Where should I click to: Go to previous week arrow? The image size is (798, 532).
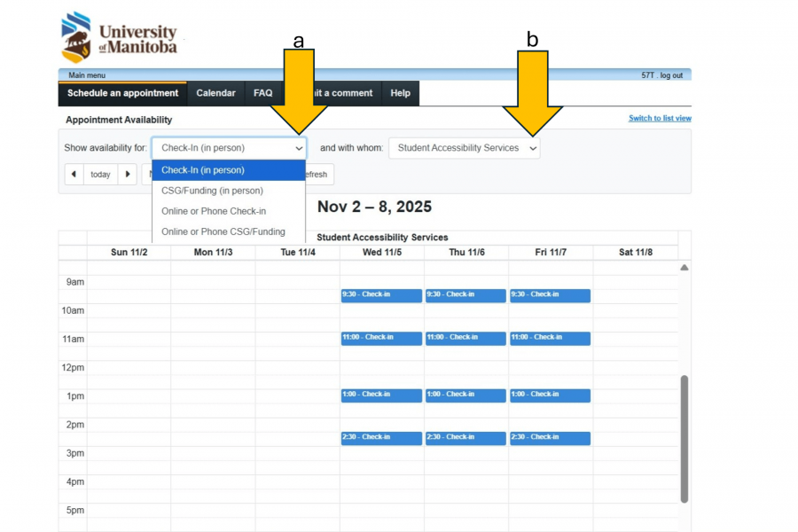74,175
